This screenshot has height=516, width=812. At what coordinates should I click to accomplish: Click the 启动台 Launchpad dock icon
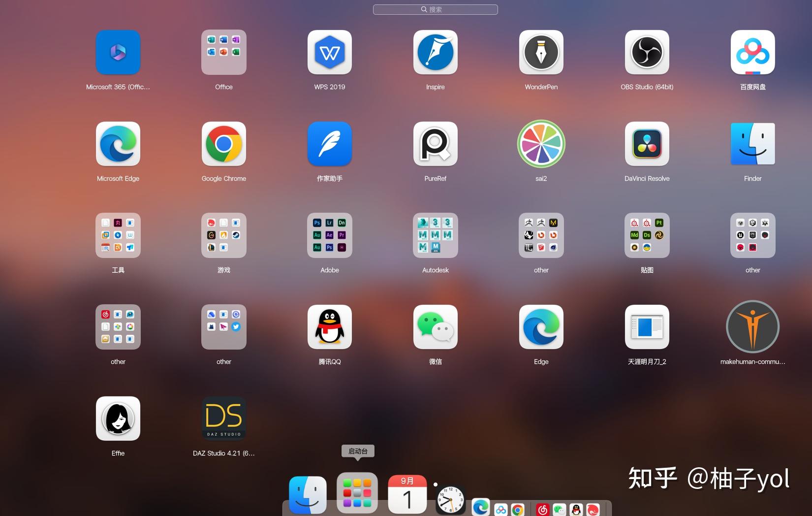[357, 493]
